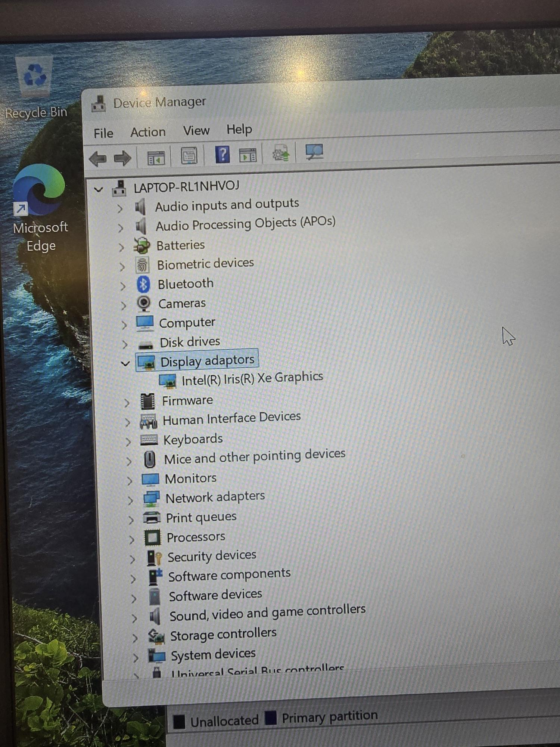This screenshot has width=560, height=747.
Task: Click the Network adapters icon
Action: [x=151, y=499]
